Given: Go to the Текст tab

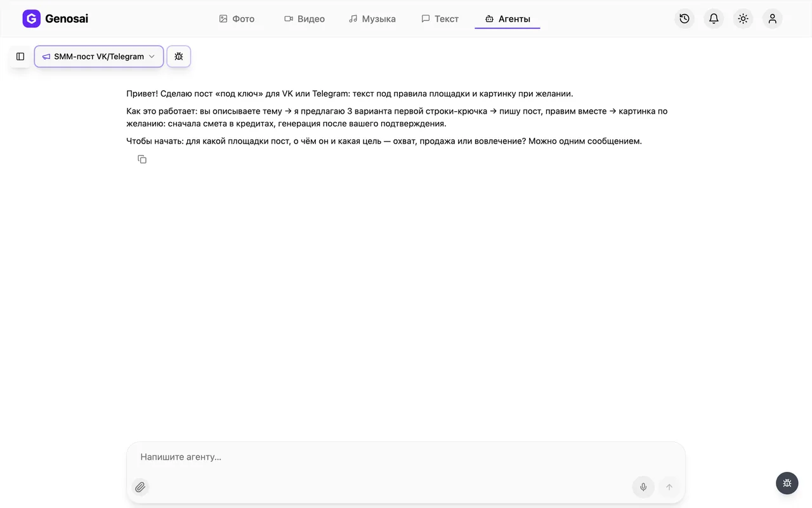Looking at the screenshot, I should pyautogui.click(x=440, y=19).
